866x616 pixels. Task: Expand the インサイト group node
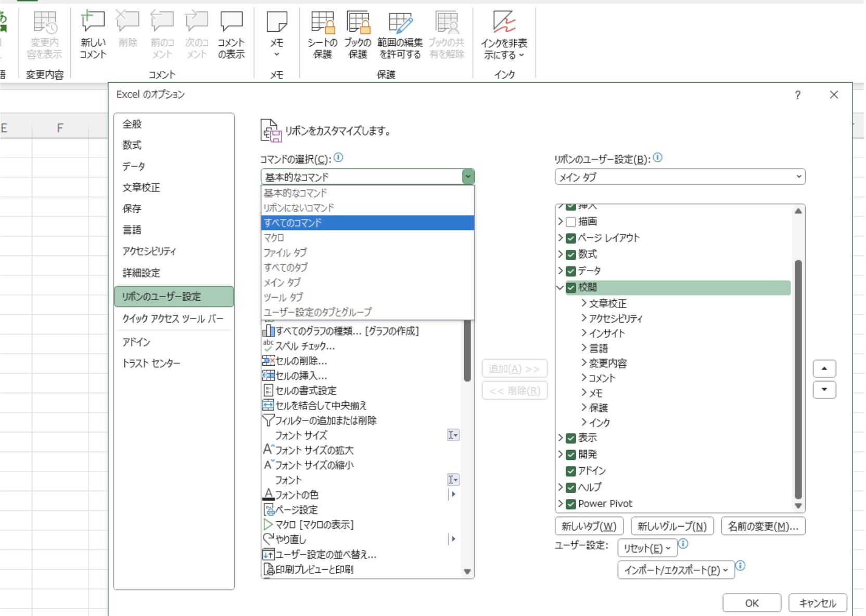click(x=584, y=333)
